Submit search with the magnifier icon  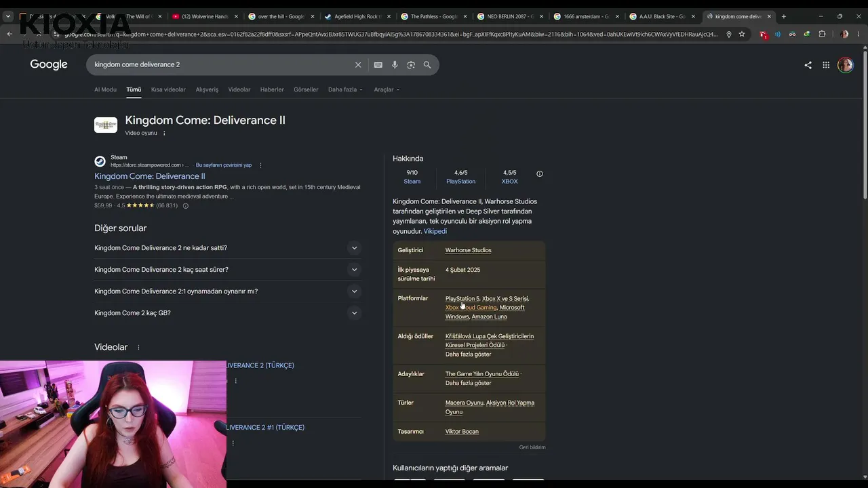[427, 64]
